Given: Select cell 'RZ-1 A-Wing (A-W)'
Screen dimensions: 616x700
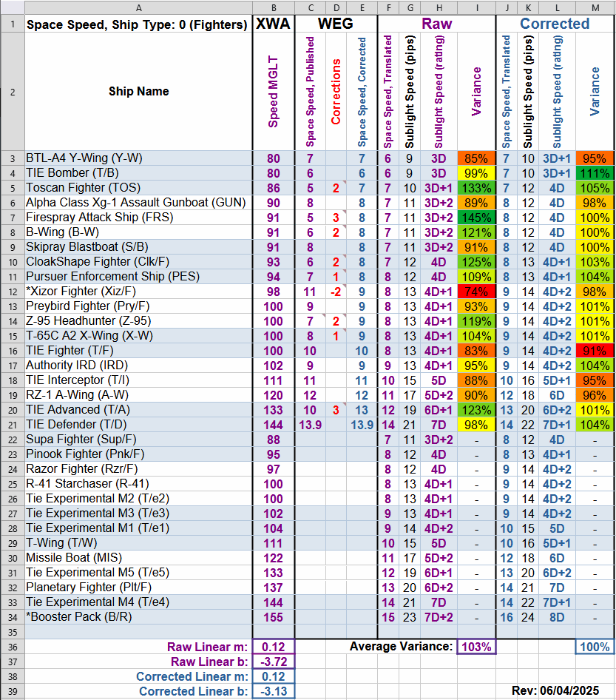Looking at the screenshot, I should (x=139, y=395).
